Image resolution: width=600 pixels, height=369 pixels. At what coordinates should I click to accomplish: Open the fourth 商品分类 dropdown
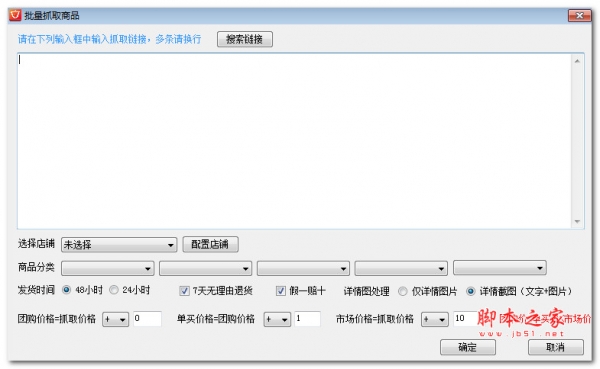[x=401, y=268]
